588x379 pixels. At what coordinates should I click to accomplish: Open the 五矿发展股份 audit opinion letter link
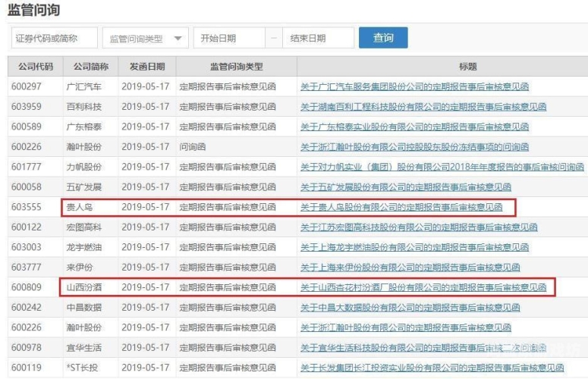(406, 187)
